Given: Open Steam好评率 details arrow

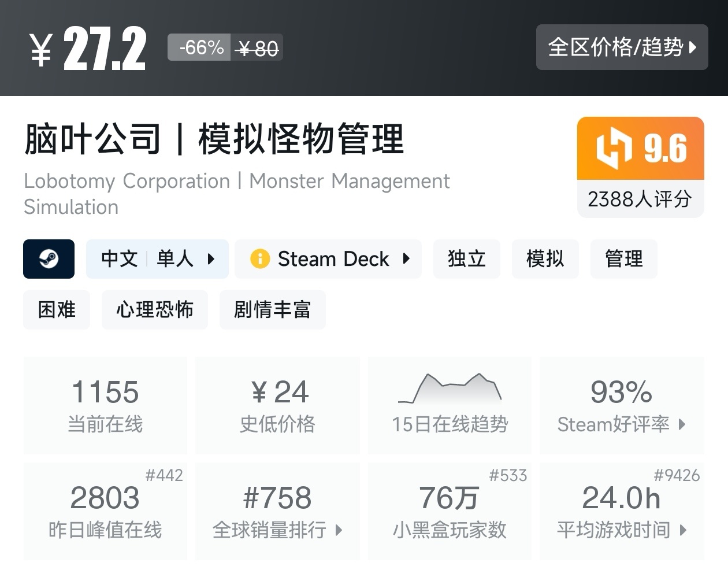Looking at the screenshot, I should [x=682, y=424].
